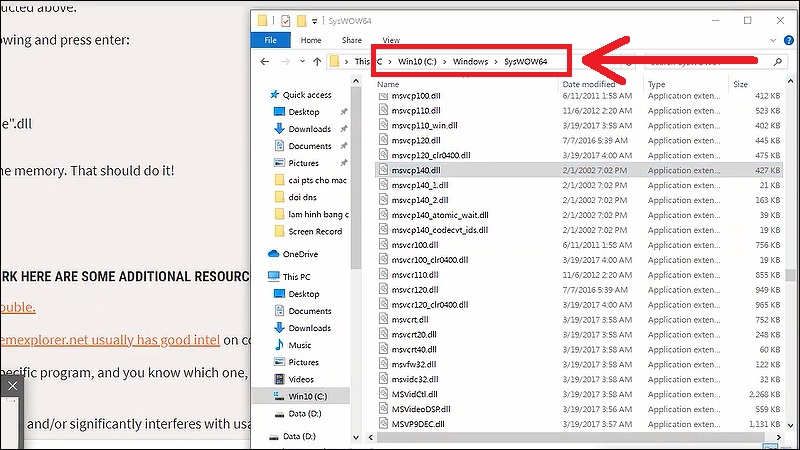The width and height of the screenshot is (800, 450).
Task: Click horizontal scrollbar right arrow
Action: click(779, 437)
